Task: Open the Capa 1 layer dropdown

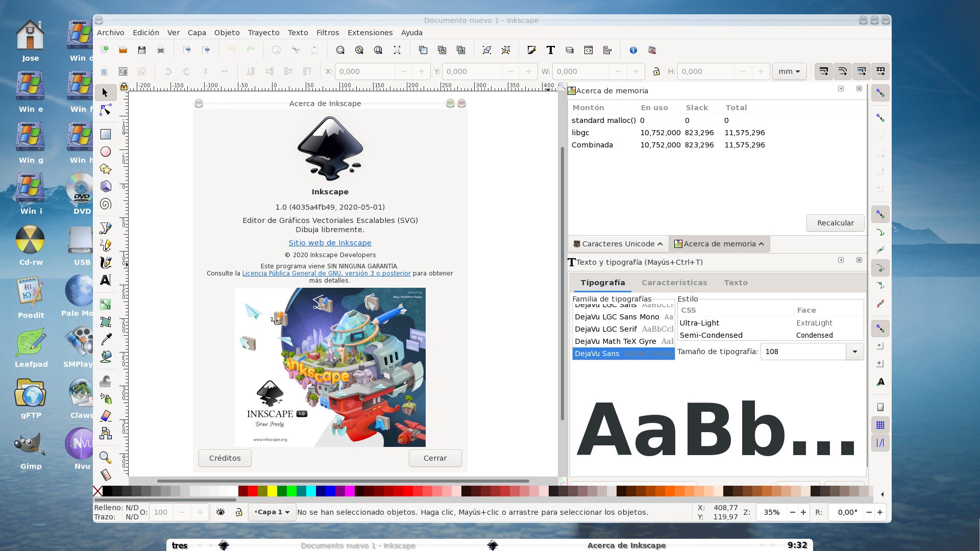Action: pos(272,512)
